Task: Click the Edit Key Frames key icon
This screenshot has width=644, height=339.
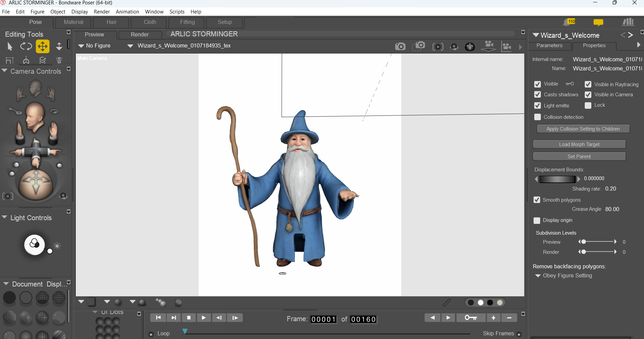Action: pyautogui.click(x=471, y=318)
